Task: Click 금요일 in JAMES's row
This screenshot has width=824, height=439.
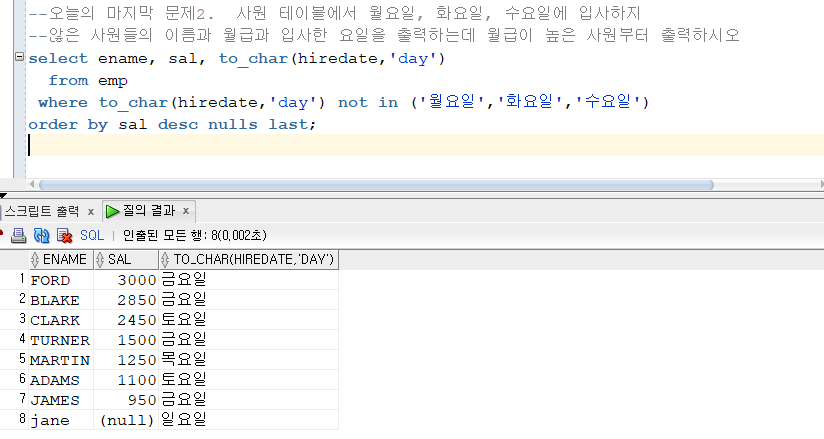Action: (x=183, y=400)
